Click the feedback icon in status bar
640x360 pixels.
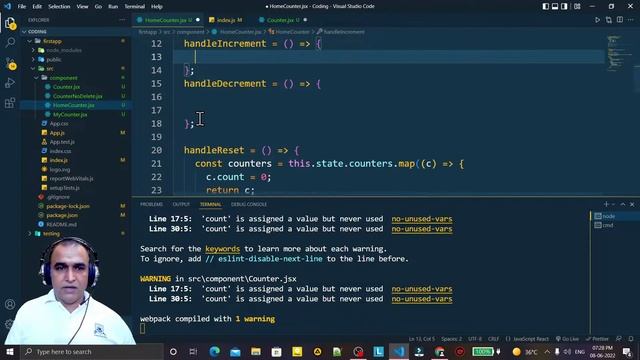[x=619, y=339]
